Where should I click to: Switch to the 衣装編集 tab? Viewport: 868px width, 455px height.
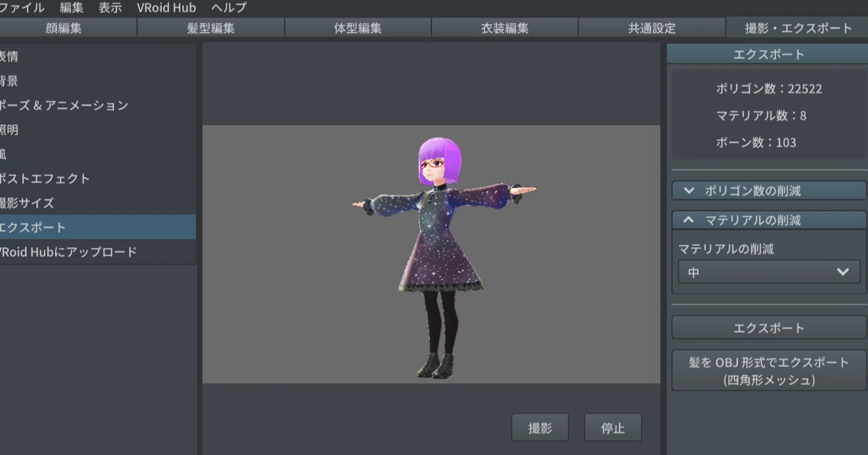[x=505, y=28]
